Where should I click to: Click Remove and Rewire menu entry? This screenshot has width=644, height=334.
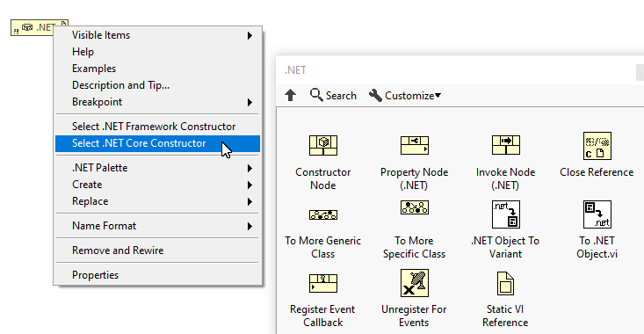158,250
